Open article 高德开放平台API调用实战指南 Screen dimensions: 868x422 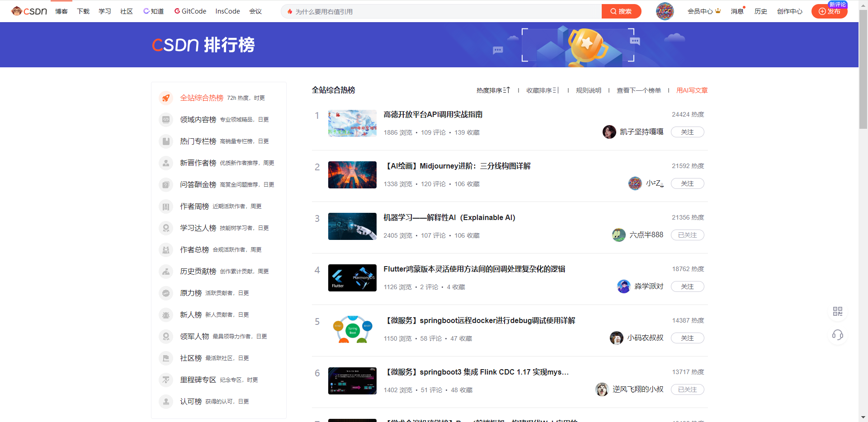point(433,115)
